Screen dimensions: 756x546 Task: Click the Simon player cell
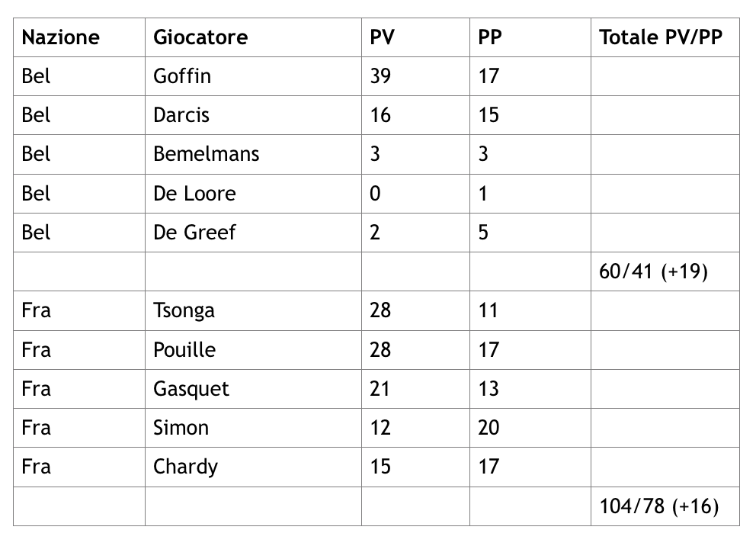click(181, 428)
